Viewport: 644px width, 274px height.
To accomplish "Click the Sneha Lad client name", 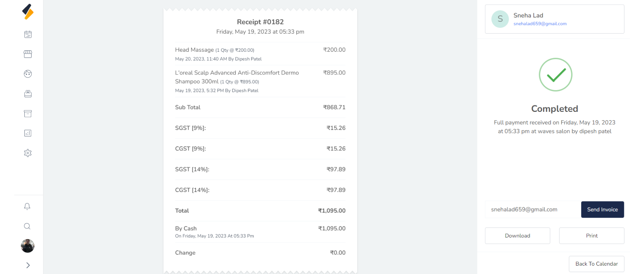I will pos(528,15).
